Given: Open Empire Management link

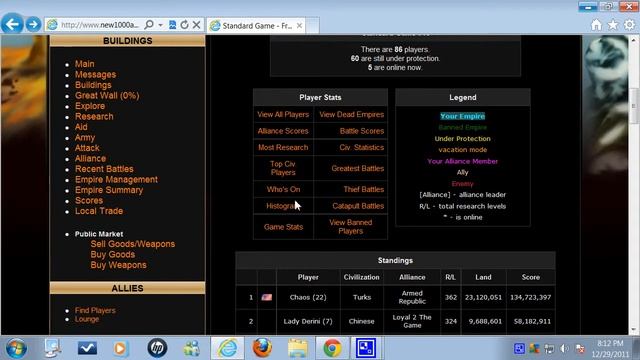Looking at the screenshot, I should coord(116,180).
